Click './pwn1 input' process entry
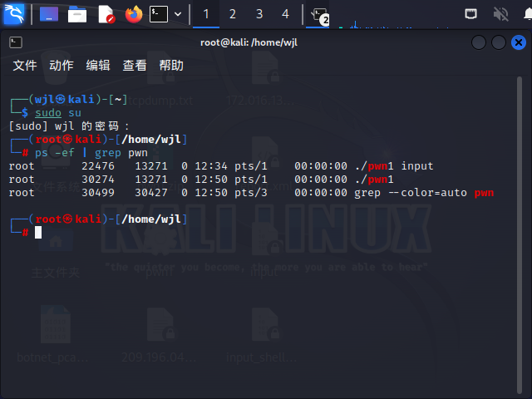Viewport: 532px width, 399px height. [394, 166]
